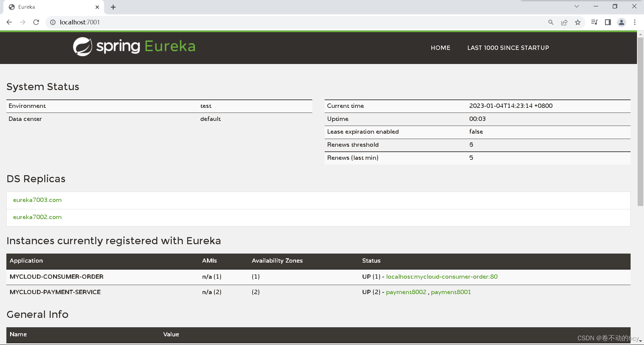Click the scrollbar up arrow

click(640, 34)
